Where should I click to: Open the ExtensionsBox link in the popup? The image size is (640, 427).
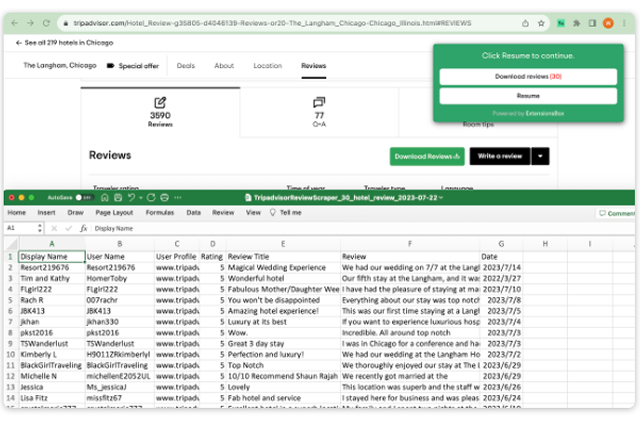(x=545, y=113)
